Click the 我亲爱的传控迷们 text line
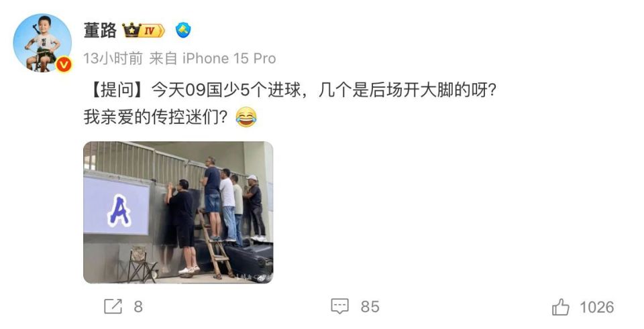The image size is (644, 329). pyautogui.click(x=155, y=117)
